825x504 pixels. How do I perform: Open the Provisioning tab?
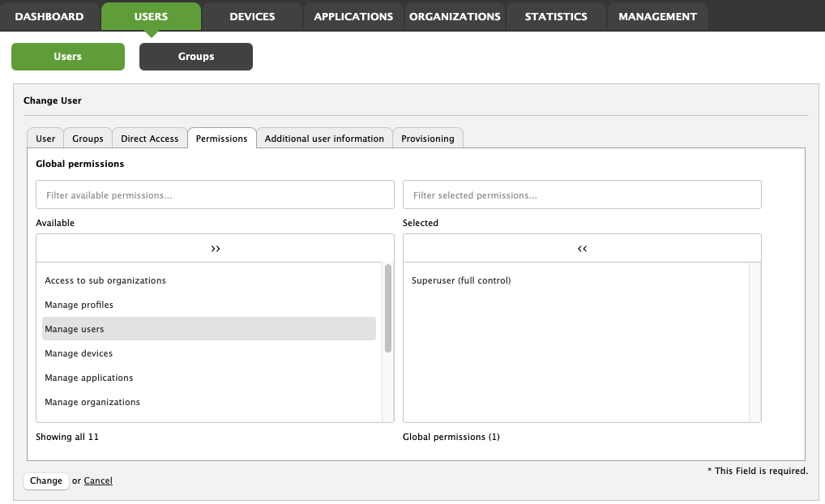pos(427,139)
